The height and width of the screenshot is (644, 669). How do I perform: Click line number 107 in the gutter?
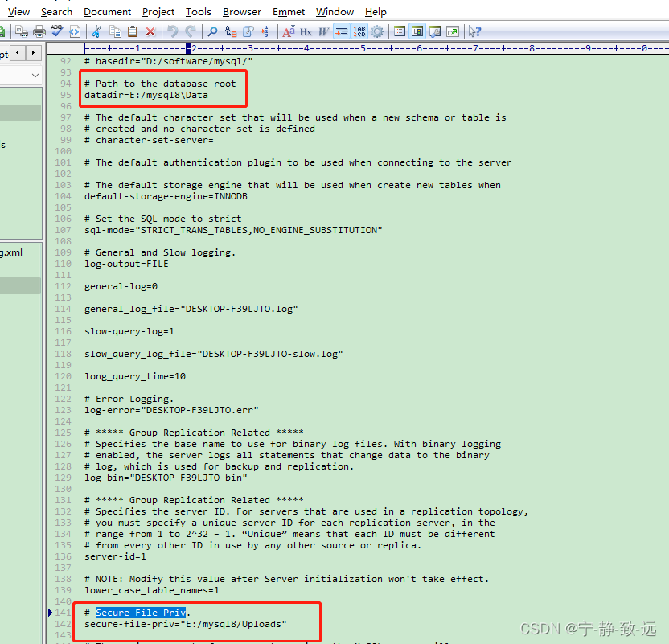[63, 230]
